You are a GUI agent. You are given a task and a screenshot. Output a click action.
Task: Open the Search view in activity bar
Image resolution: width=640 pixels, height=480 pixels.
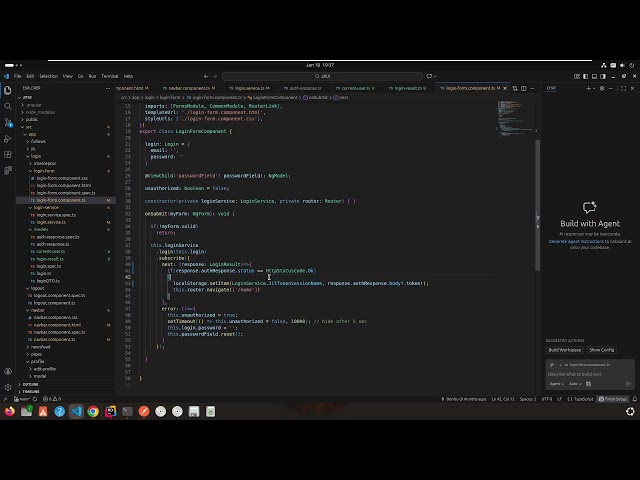click(x=8, y=107)
